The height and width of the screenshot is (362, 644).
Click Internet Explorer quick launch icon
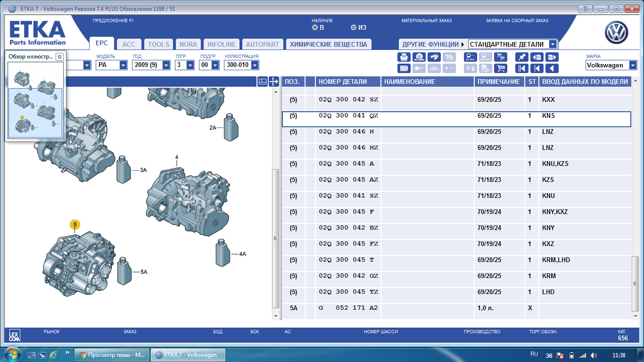(x=53, y=355)
